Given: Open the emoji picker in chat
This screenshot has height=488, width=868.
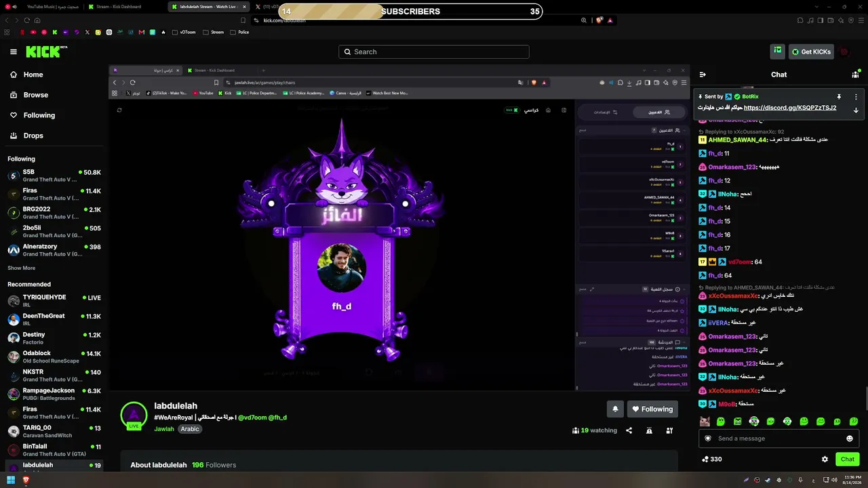Looking at the screenshot, I should [x=849, y=439].
